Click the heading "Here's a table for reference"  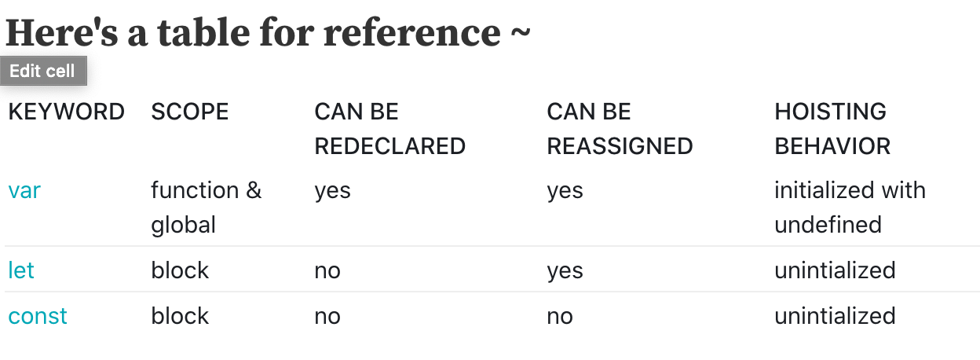point(268,32)
